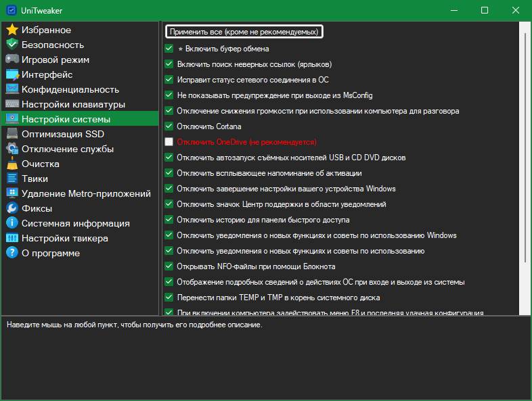
Task: Go to Настройки твикера in sidebar
Action: click(64, 238)
